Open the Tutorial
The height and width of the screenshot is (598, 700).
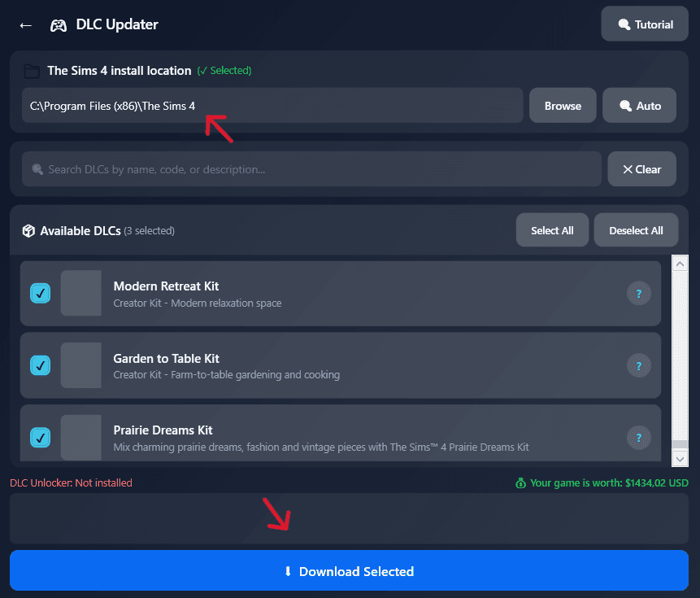click(645, 24)
